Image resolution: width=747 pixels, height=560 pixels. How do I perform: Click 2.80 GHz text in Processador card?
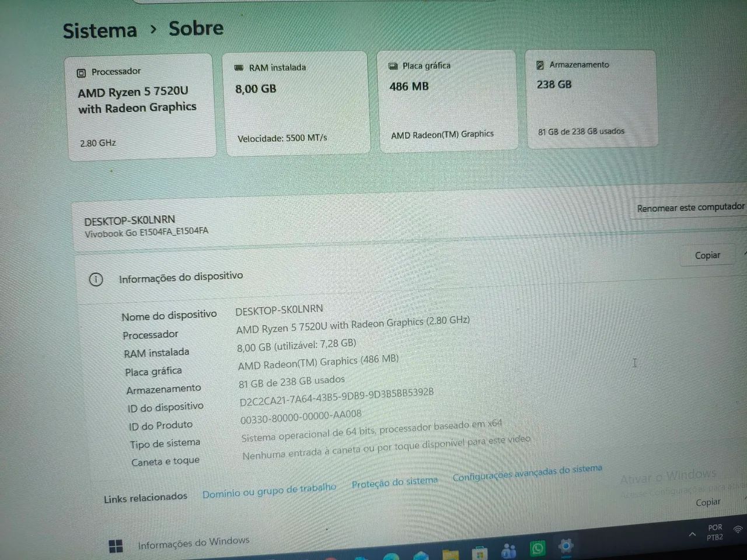[x=98, y=143]
